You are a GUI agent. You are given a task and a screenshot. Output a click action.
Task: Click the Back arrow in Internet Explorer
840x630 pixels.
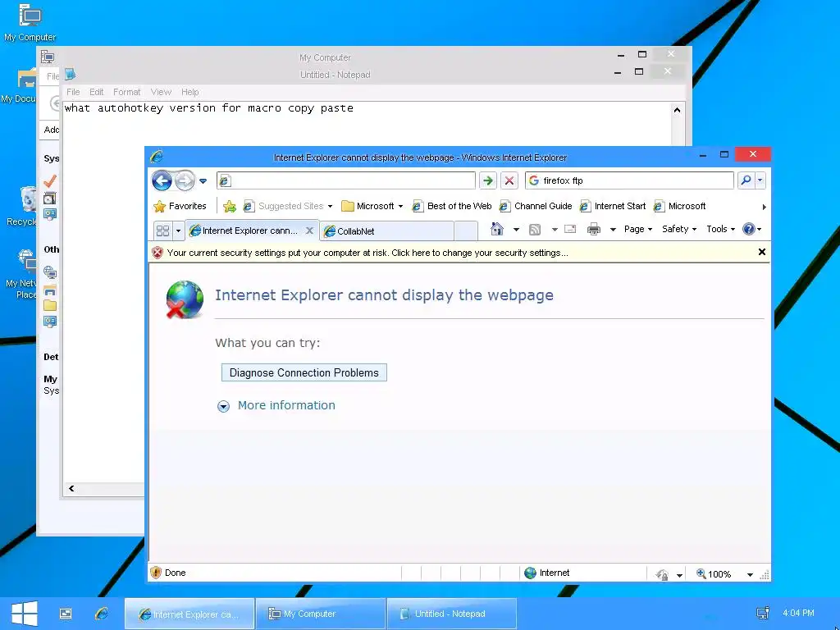[162, 181]
